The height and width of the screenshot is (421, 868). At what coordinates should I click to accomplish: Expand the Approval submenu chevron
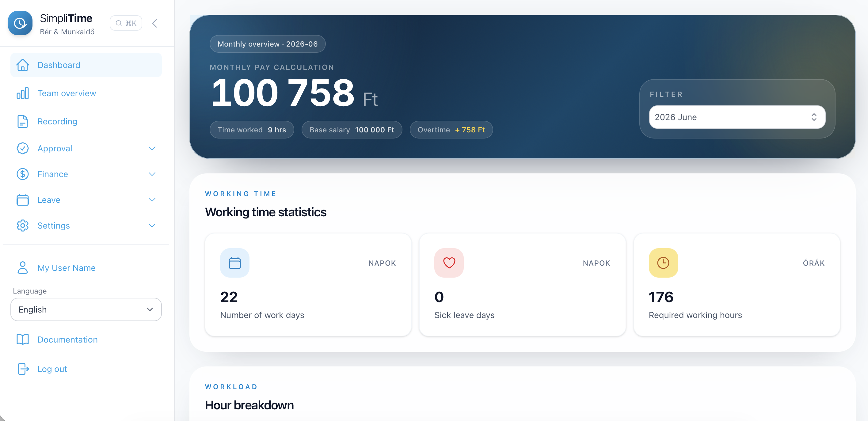(x=152, y=148)
